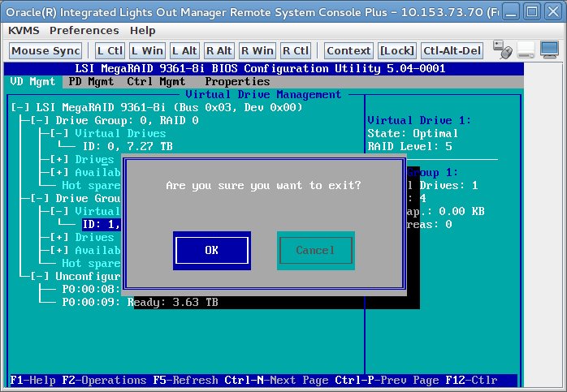
Task: Toggle the L Ctl key button
Action: click(x=110, y=50)
